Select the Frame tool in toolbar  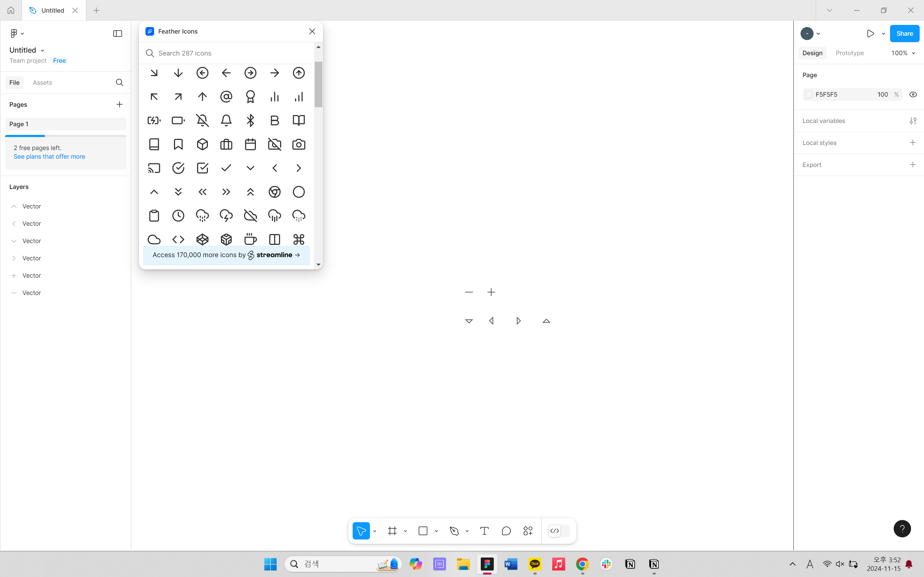[392, 531]
